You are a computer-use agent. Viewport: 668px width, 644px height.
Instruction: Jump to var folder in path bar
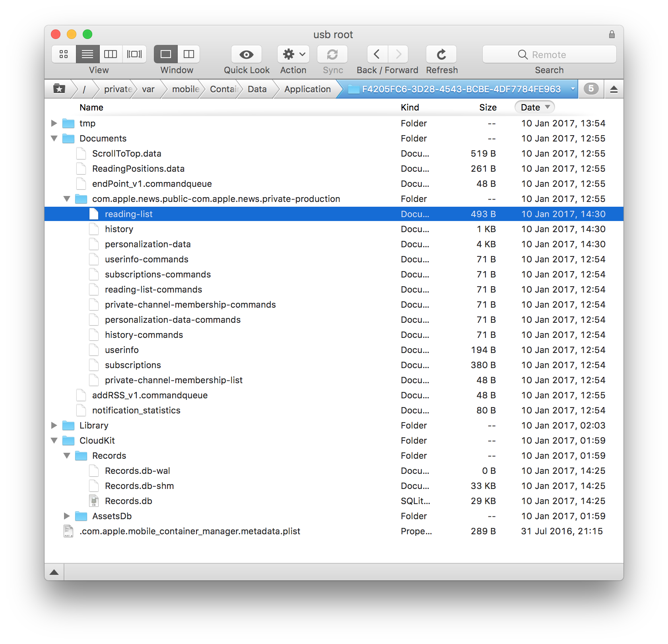click(148, 89)
